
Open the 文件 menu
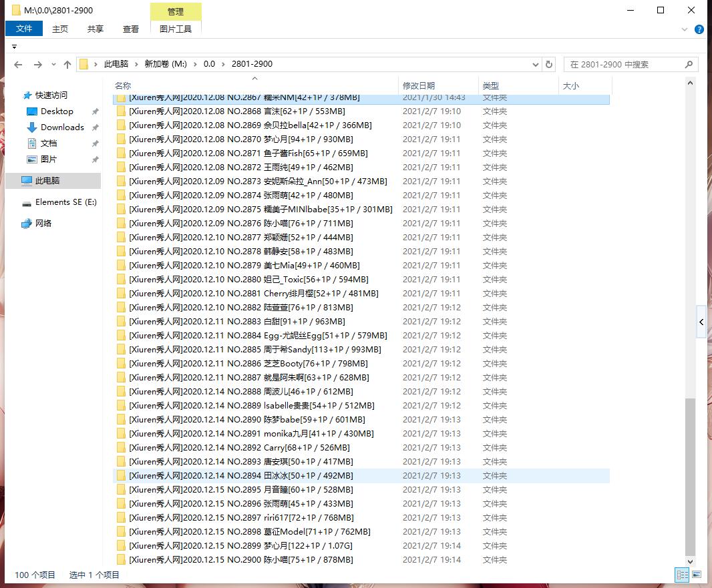[x=24, y=29]
